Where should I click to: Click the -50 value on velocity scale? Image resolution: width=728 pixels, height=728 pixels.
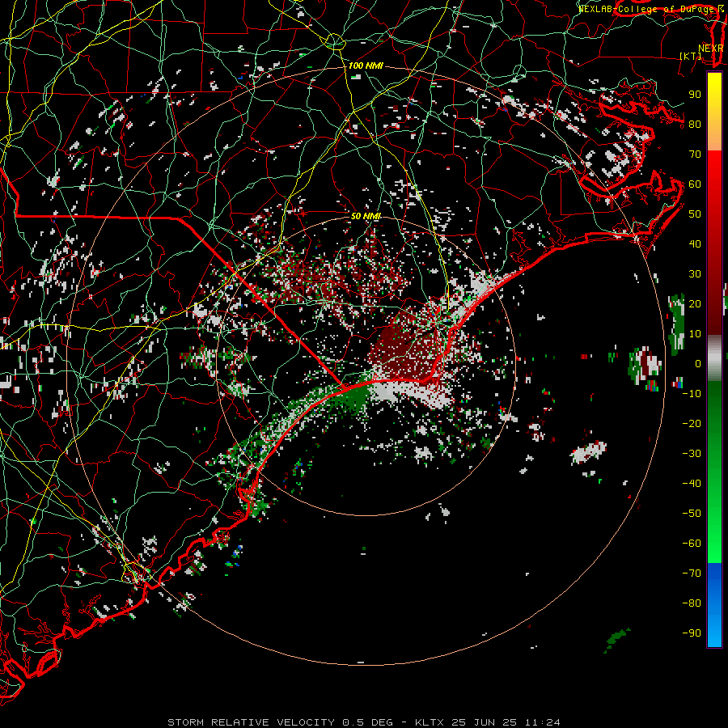coord(692,514)
